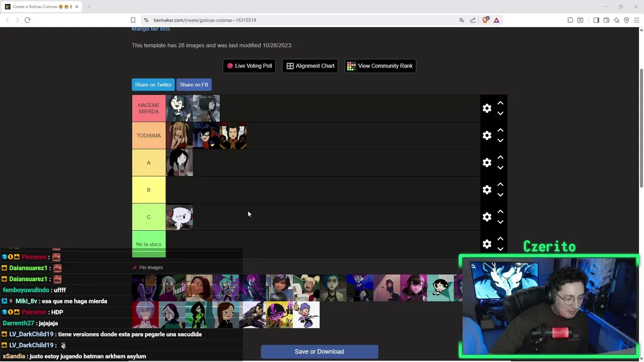This screenshot has height=362, width=644.
Task: Move HACEME MIERDA tier up with arrow
Action: (x=500, y=103)
